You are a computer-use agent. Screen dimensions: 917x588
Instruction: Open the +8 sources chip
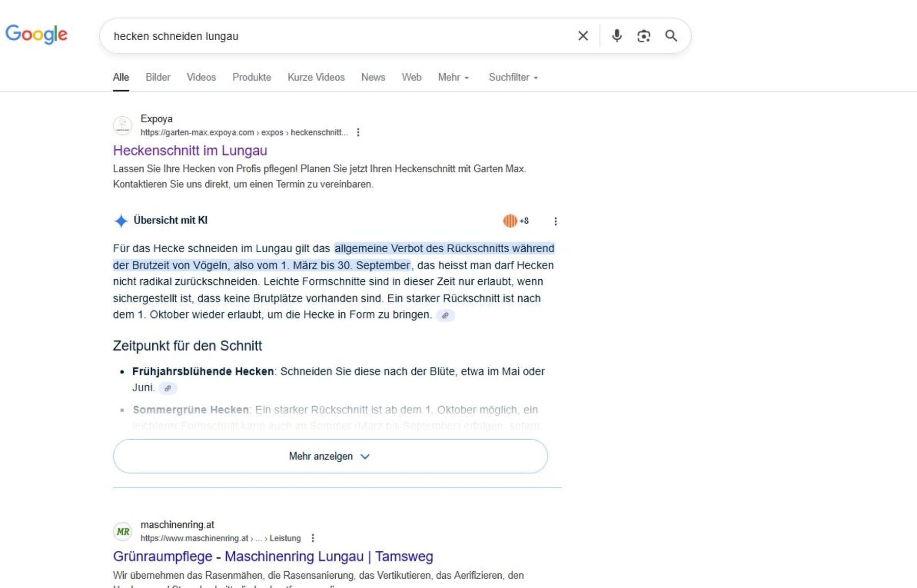pyautogui.click(x=516, y=221)
